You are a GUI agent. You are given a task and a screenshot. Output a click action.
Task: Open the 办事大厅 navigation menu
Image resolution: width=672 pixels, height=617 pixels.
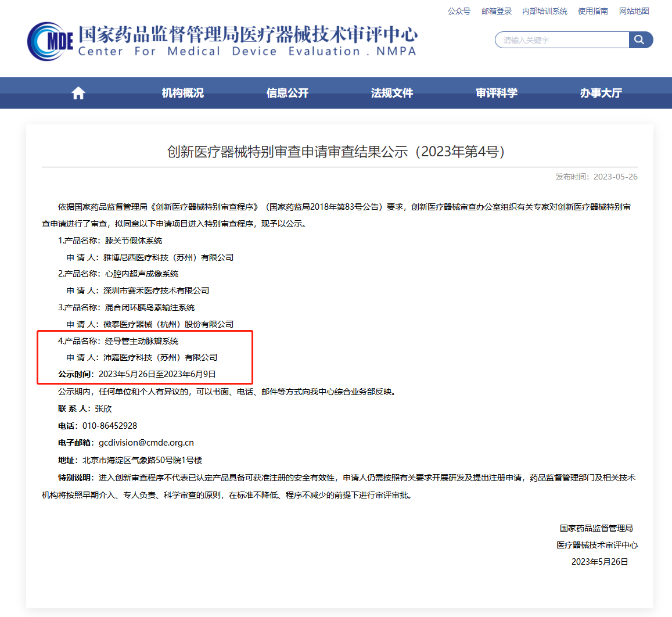[x=601, y=92]
